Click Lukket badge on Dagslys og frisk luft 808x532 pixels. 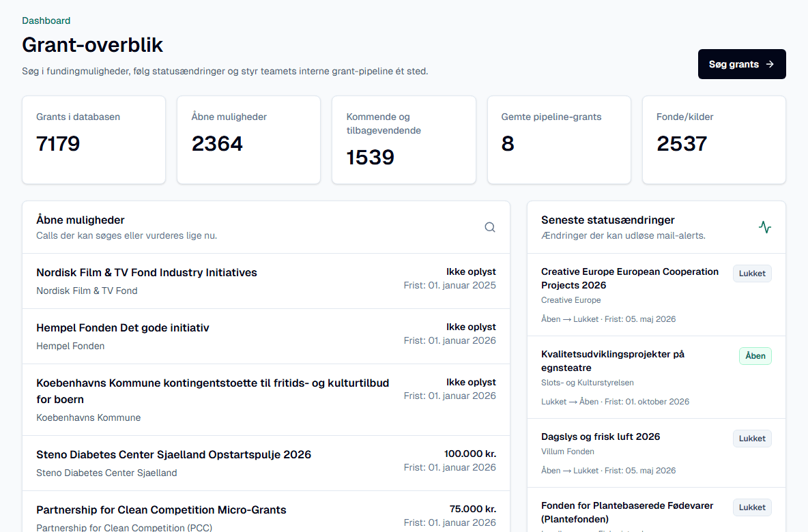click(752, 439)
